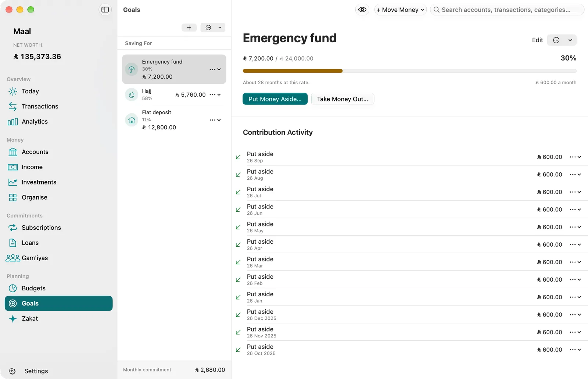Go to Transactions section

[59, 106]
